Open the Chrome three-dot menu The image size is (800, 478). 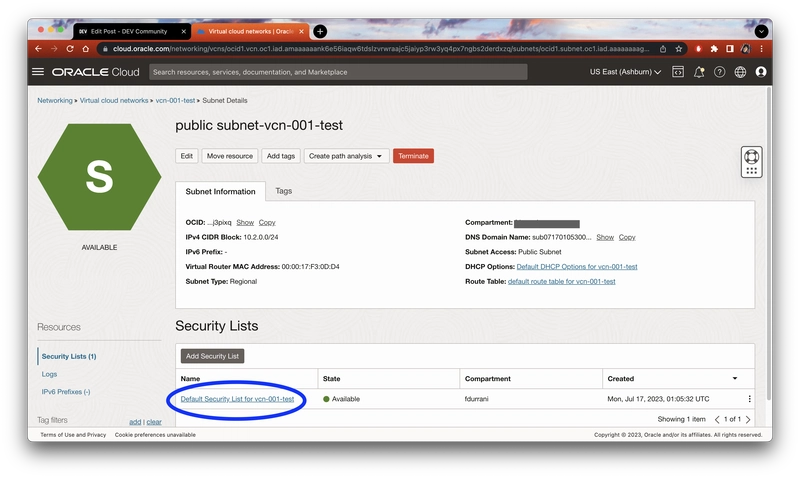click(x=761, y=49)
